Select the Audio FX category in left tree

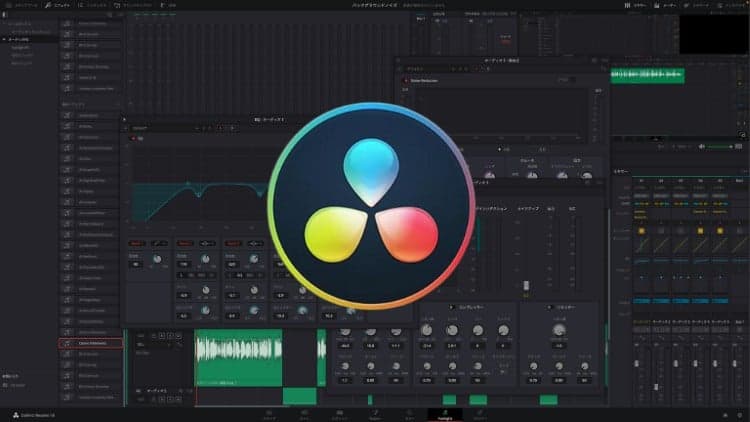18,39
